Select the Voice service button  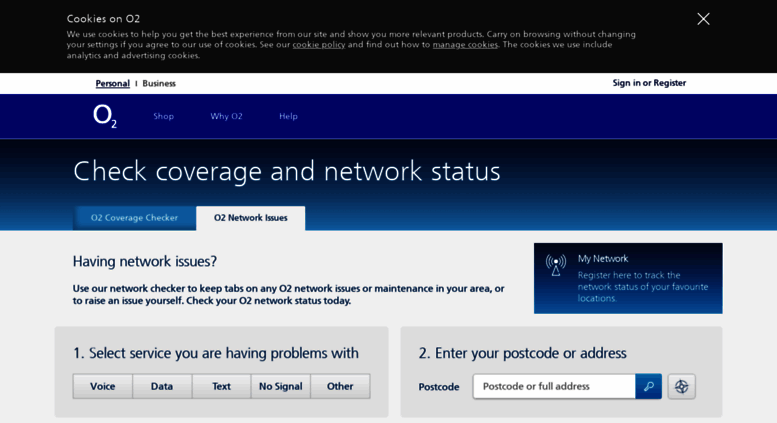(x=103, y=386)
